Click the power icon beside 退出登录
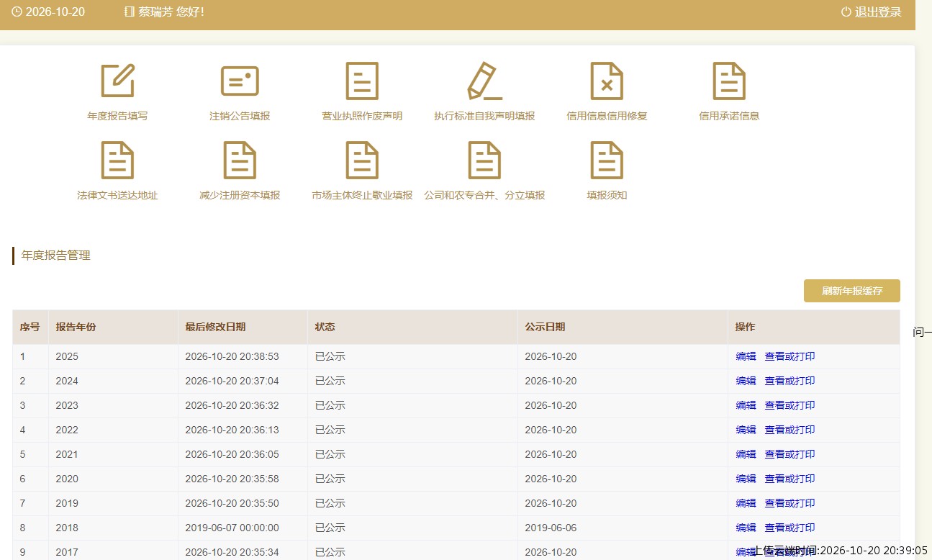This screenshot has height=560, width=932. point(846,12)
